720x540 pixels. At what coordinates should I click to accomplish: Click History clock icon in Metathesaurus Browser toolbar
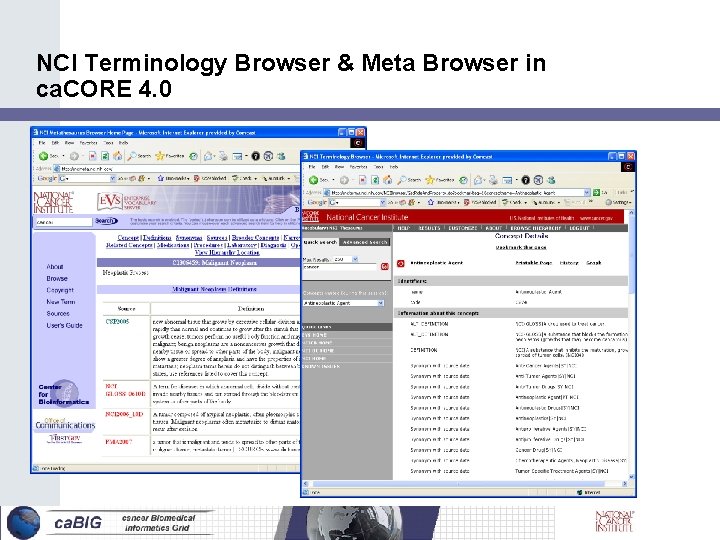tap(194, 156)
